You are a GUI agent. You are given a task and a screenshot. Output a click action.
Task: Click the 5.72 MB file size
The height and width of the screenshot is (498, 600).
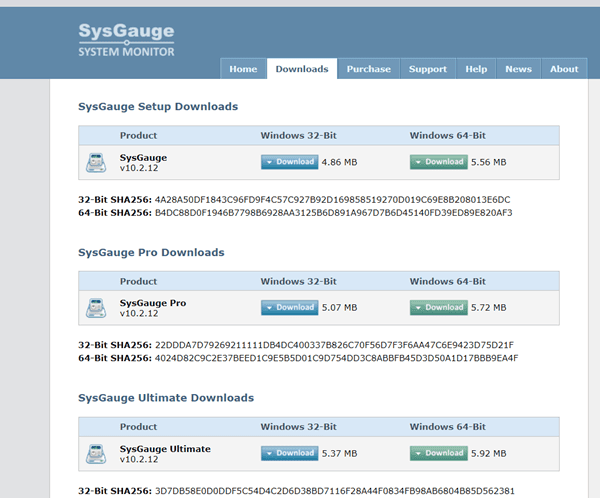pos(489,308)
